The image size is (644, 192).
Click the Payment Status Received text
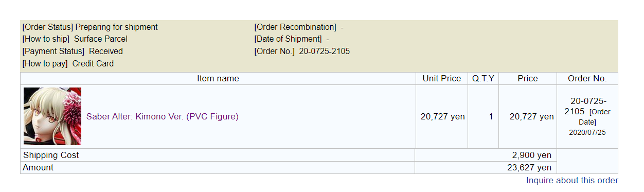pyautogui.click(x=73, y=51)
